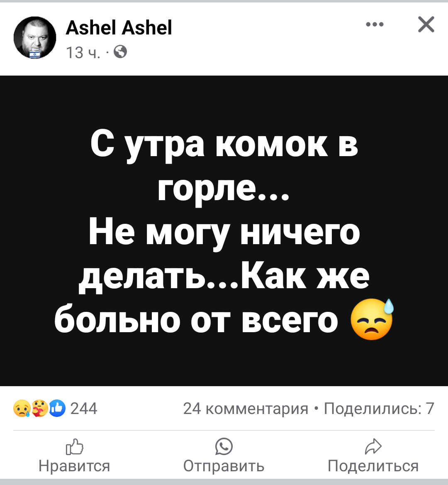Click the Поделиться button label

pos(373,466)
